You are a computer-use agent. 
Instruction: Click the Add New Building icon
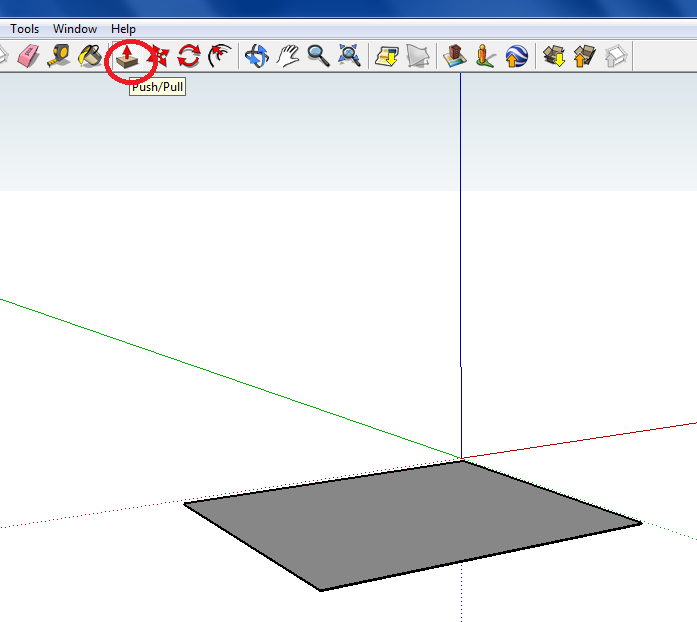456,56
